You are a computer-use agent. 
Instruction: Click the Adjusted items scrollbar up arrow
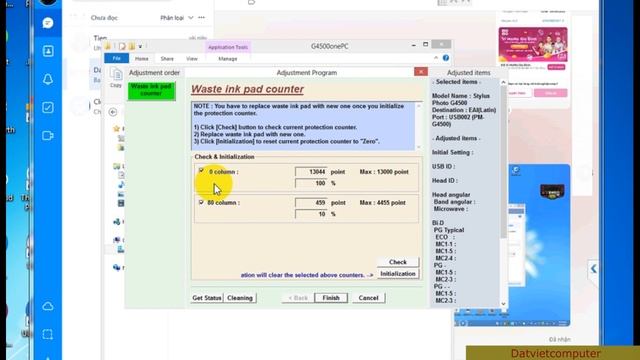(503, 82)
